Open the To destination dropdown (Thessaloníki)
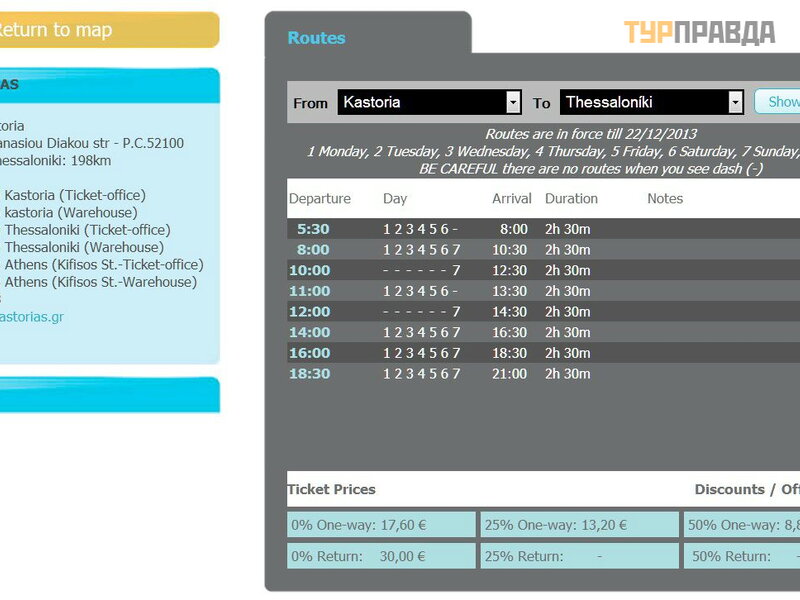Image resolution: width=800 pixels, height=600 pixels. [x=653, y=102]
